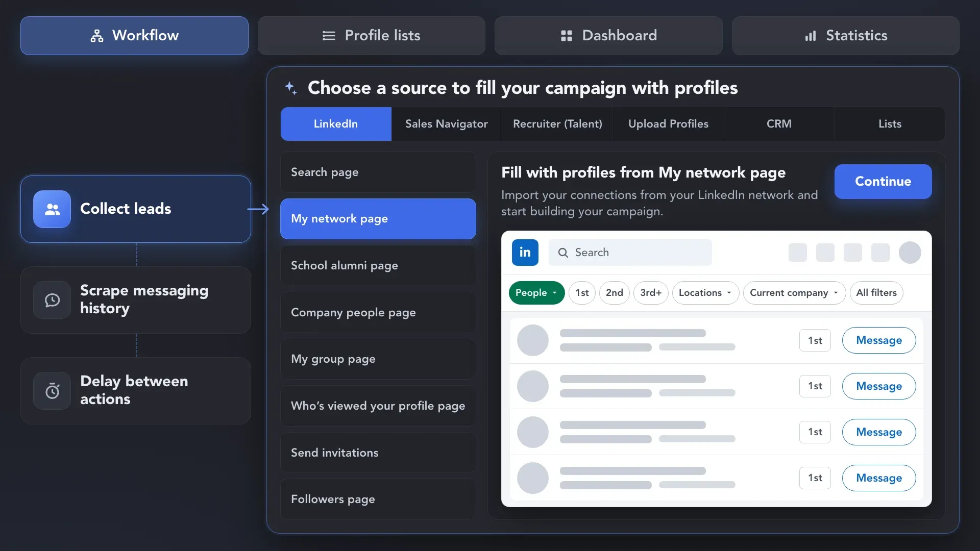
Task: Select the Sales Navigator source tab
Action: pos(447,124)
